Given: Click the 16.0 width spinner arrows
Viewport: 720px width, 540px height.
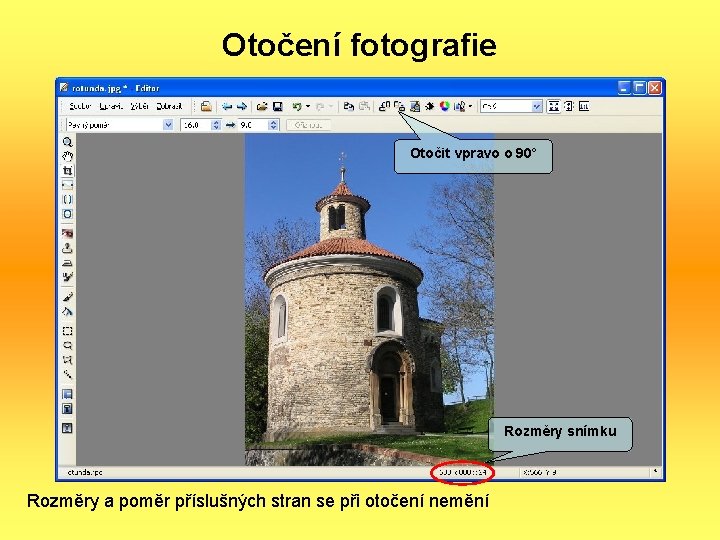Looking at the screenshot, I should (x=216, y=125).
